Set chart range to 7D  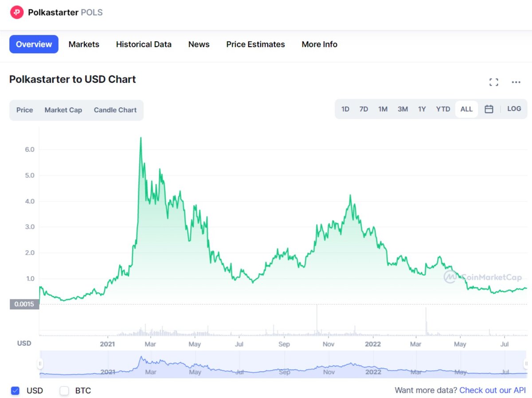click(364, 109)
